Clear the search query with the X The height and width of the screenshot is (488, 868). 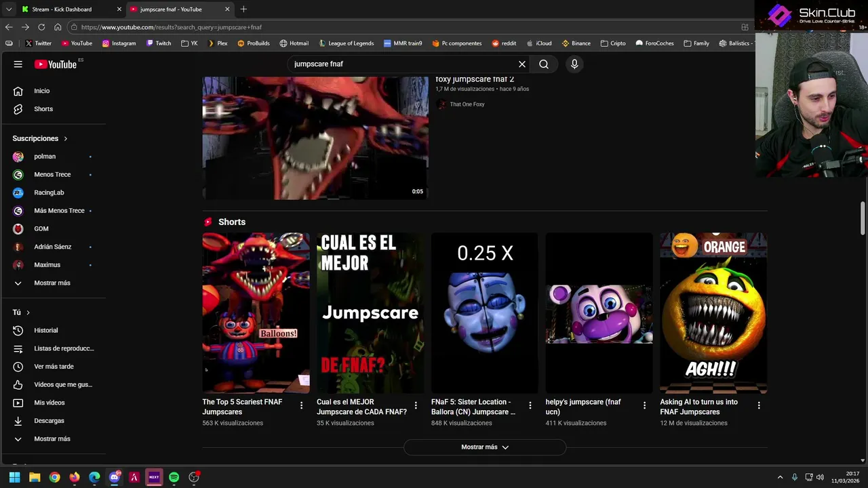coord(522,64)
